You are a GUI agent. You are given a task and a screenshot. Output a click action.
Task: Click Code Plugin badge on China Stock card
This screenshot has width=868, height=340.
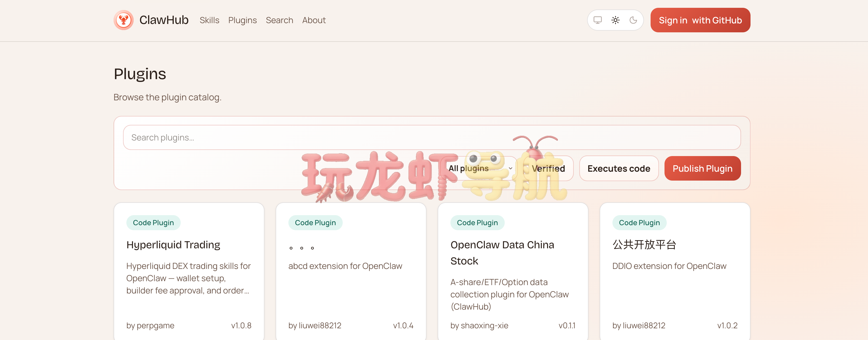[x=477, y=223]
